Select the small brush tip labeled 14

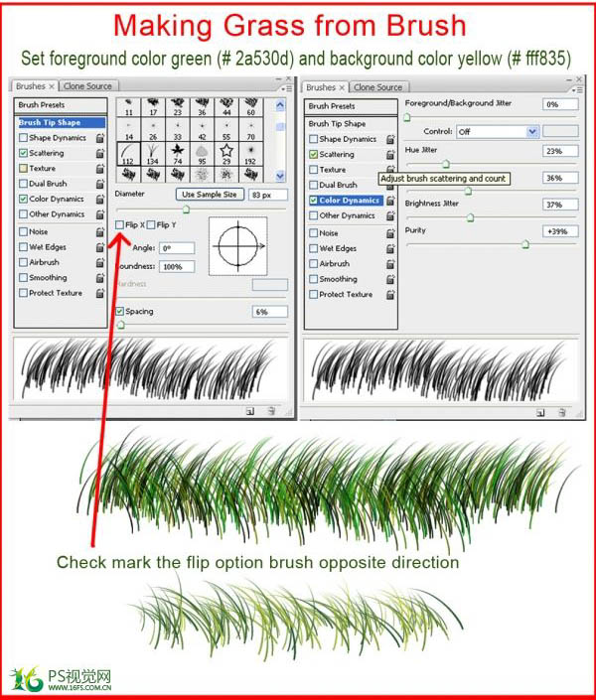pos(129,129)
